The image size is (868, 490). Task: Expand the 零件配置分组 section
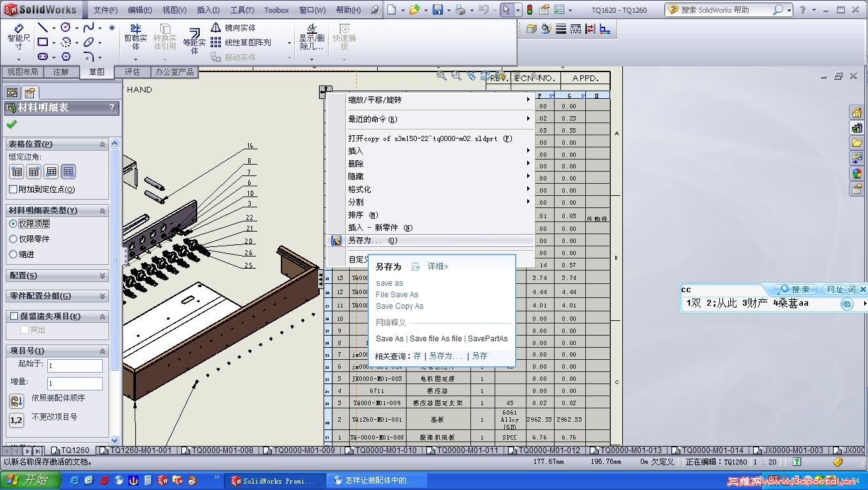102,296
